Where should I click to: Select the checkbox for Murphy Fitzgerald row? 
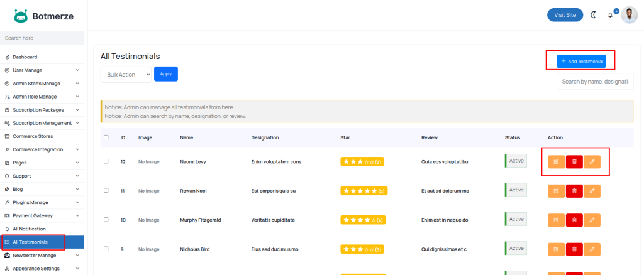[x=106, y=220]
